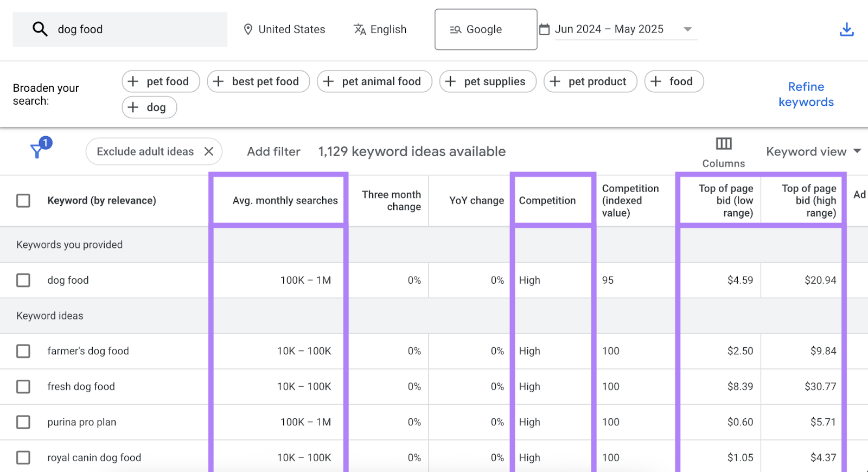This screenshot has height=472, width=868.
Task: Tick the 'dog food' row checkbox
Action: click(23, 280)
